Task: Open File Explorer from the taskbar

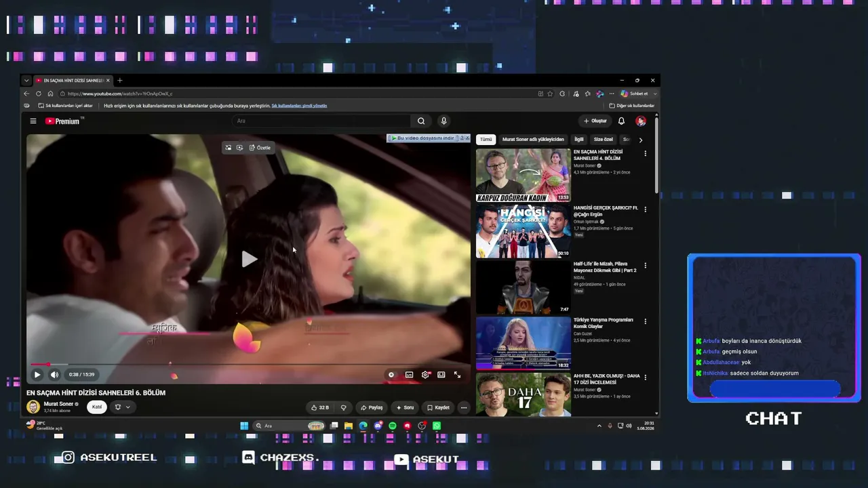Action: (349, 426)
